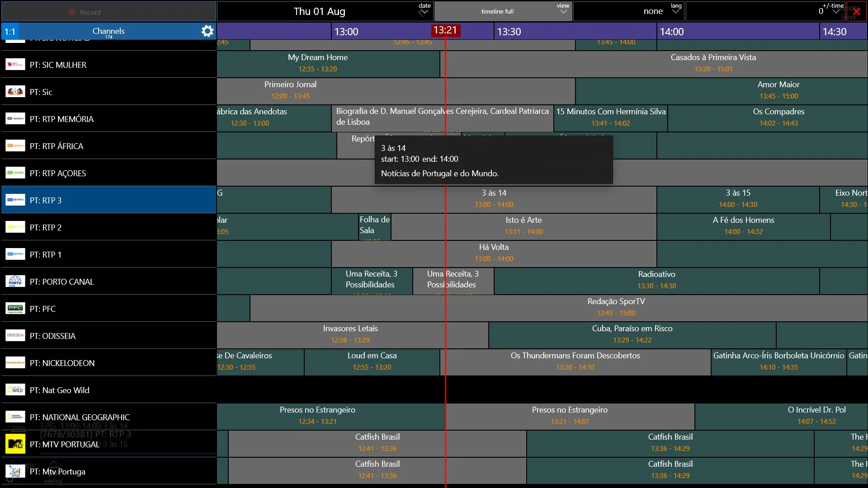868x488 pixels.
Task: Select the RTP 1 channel logo
Action: (15, 254)
